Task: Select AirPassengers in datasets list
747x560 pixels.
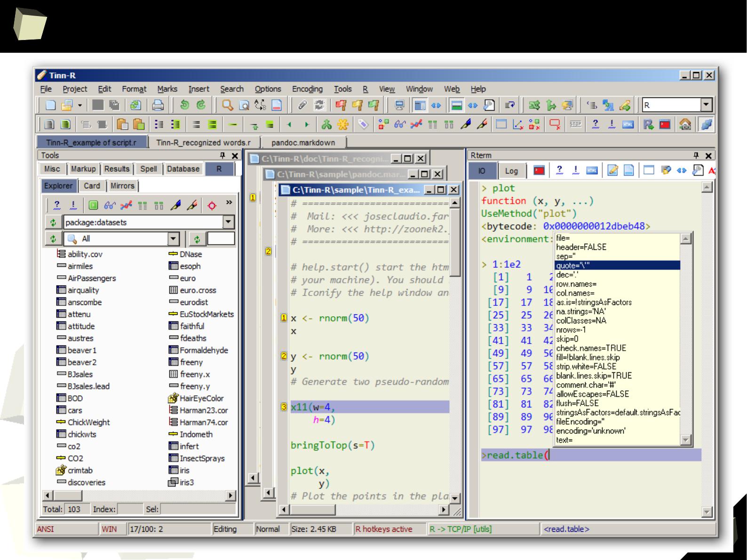Action: click(91, 278)
